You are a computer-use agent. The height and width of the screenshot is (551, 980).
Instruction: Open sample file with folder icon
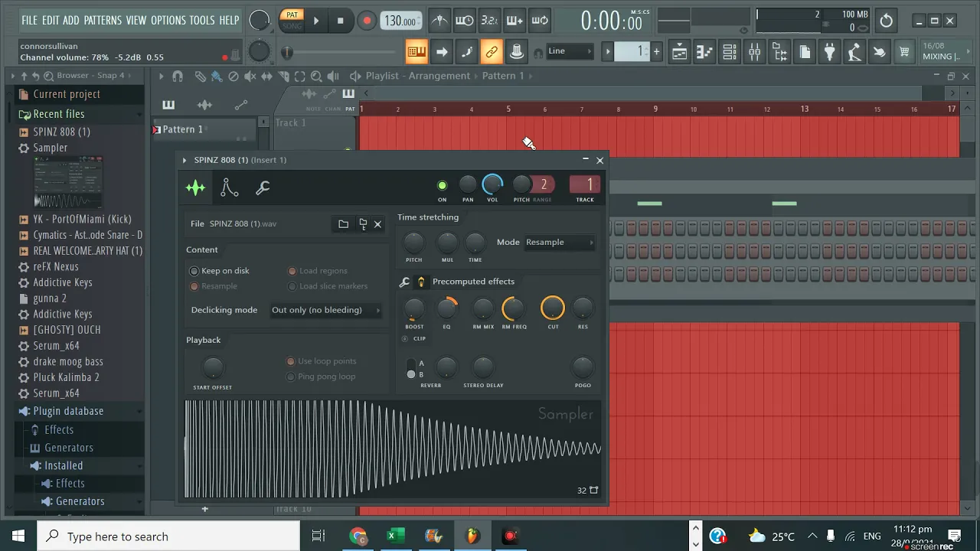343,224
